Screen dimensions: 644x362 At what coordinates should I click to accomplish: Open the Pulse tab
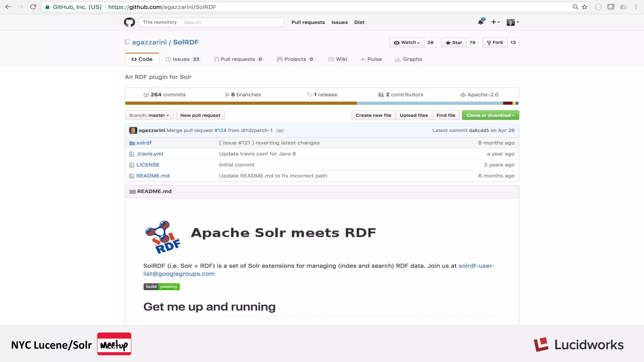tap(371, 59)
